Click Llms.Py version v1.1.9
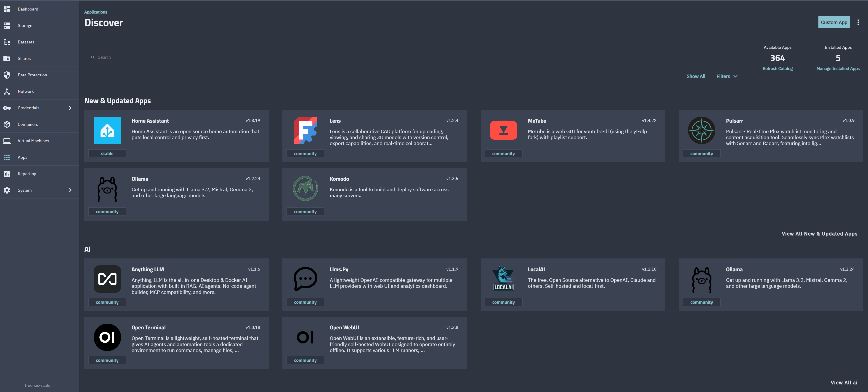This screenshot has width=868, height=392. pos(452,269)
